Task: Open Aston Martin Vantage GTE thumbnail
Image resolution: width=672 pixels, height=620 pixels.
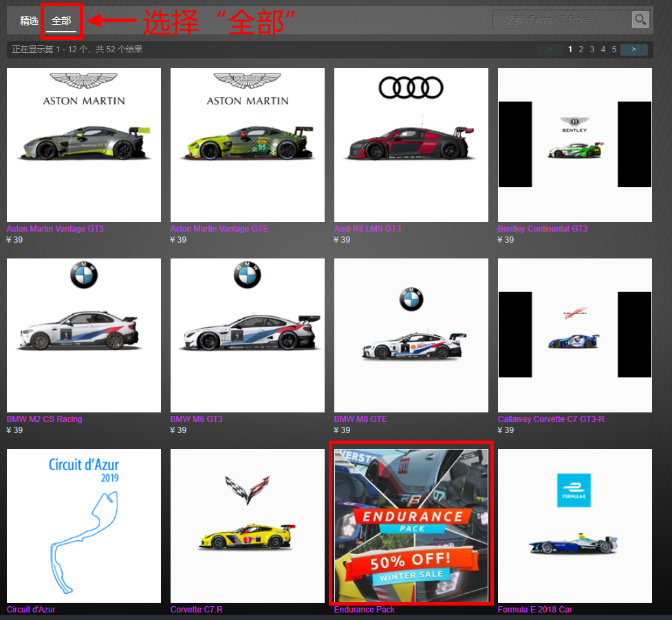Action: (248, 145)
